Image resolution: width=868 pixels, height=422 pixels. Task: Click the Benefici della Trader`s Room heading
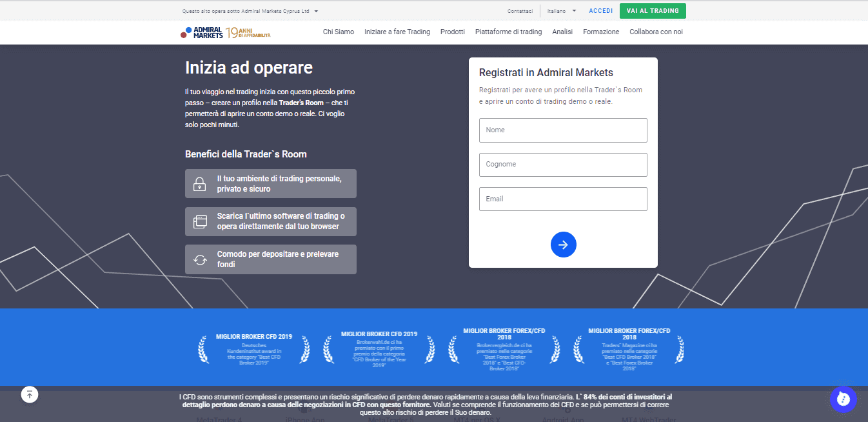246,154
